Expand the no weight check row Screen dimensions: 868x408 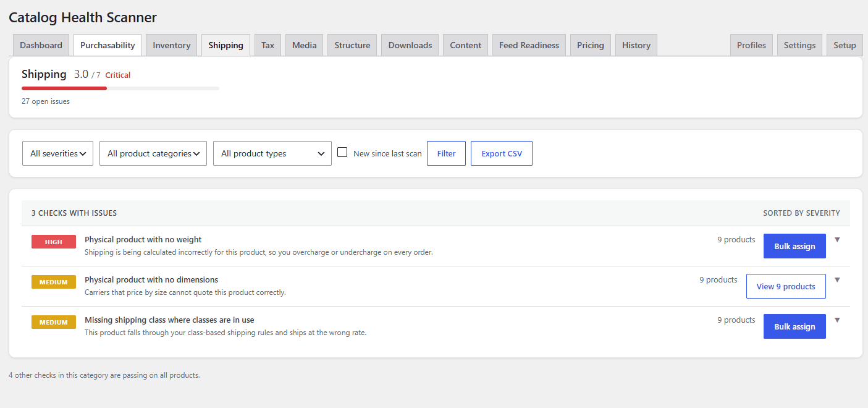coord(837,240)
